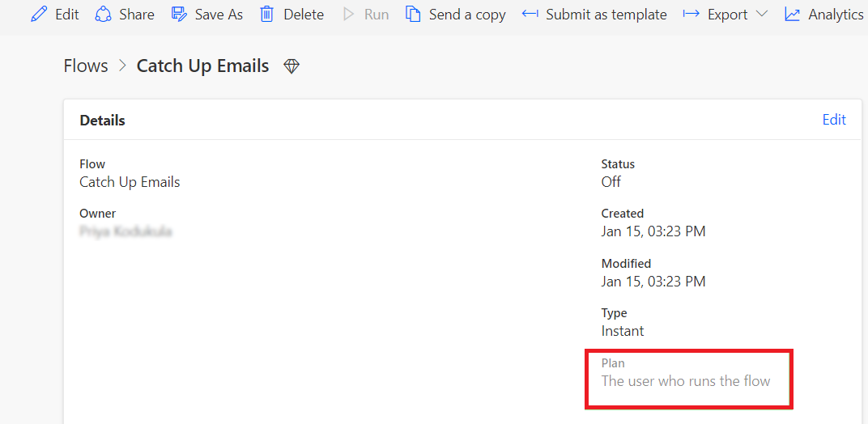Expand the Export dropdown chevron

click(761, 14)
